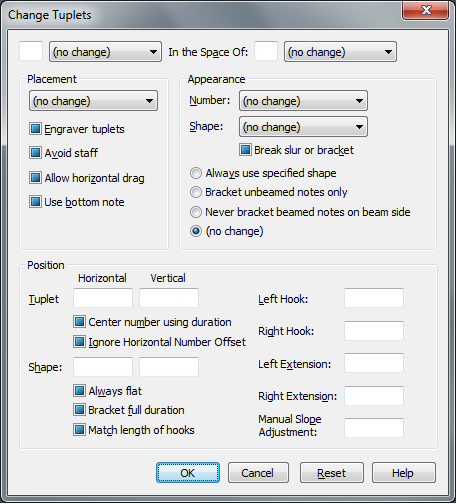Open the In the Space Of duration dropdown
The width and height of the screenshot is (457, 504).
(x=340, y=52)
